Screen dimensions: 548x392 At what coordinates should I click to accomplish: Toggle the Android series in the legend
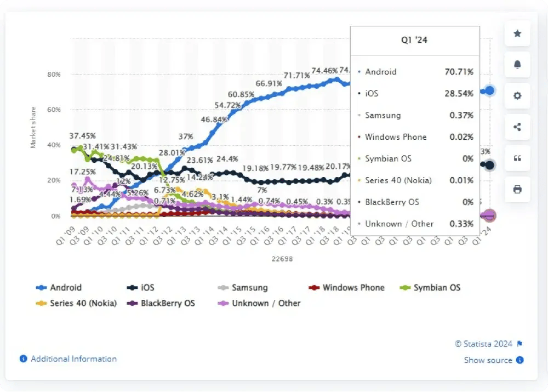(63, 287)
